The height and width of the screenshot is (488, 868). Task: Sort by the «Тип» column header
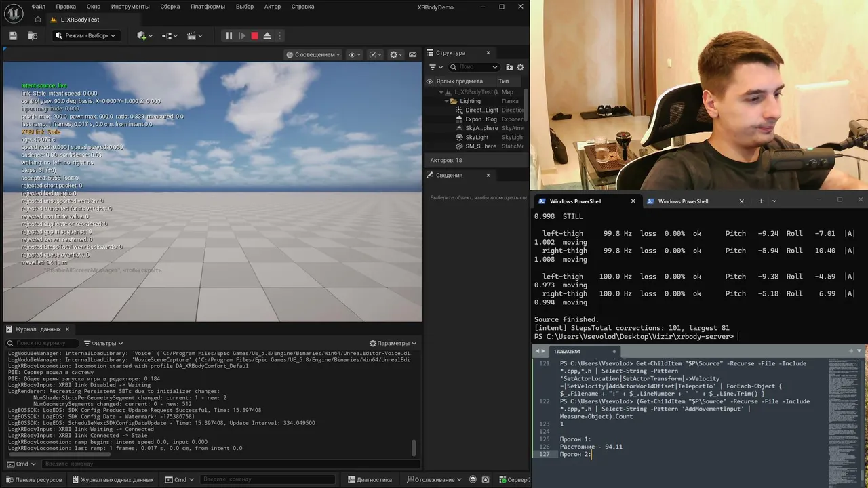pos(503,81)
